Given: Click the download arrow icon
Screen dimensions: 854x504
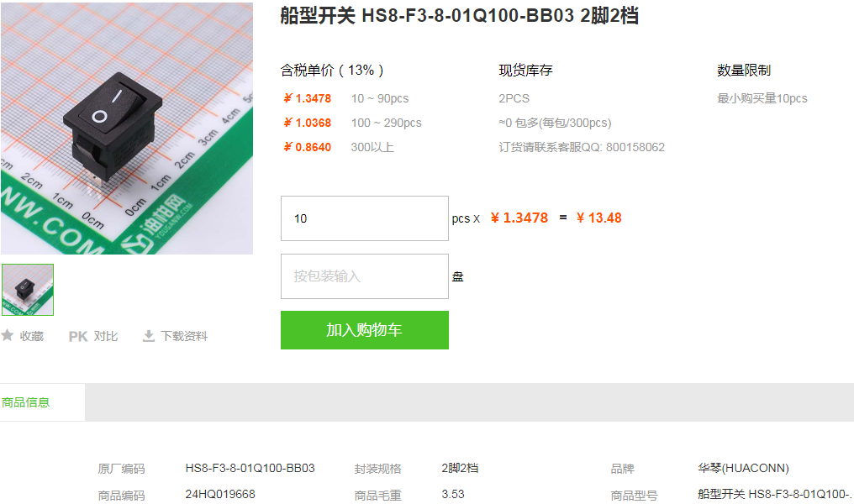Looking at the screenshot, I should 149,336.
